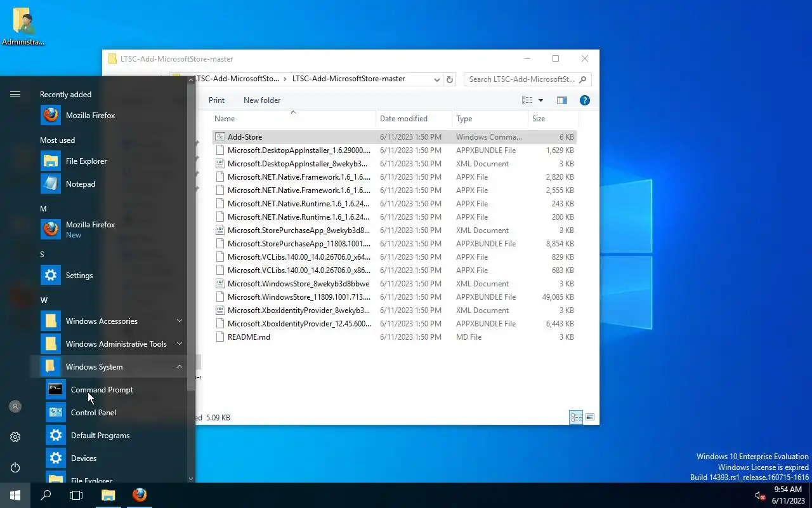
Task: Open user account icon in Start rail
Action: [x=15, y=406]
